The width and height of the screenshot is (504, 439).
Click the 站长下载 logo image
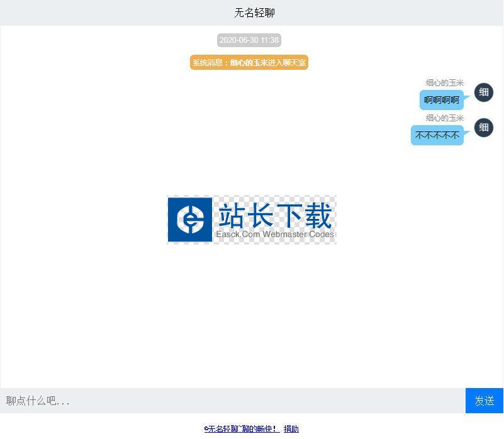tap(252, 219)
